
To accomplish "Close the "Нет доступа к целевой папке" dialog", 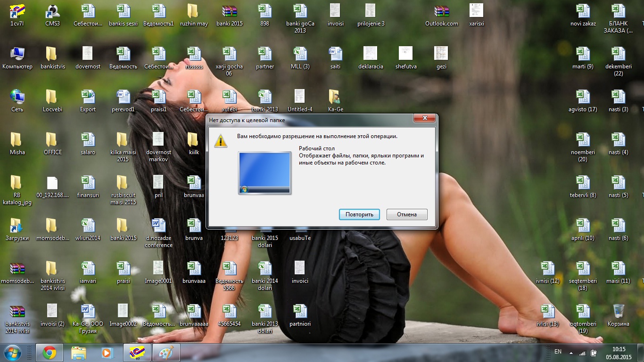I will click(x=425, y=118).
